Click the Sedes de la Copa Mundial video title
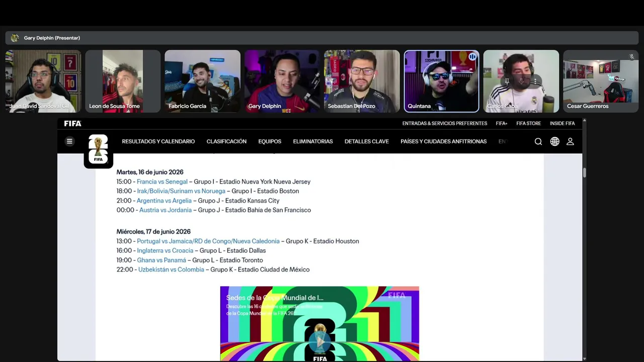644x362 pixels. click(x=275, y=298)
